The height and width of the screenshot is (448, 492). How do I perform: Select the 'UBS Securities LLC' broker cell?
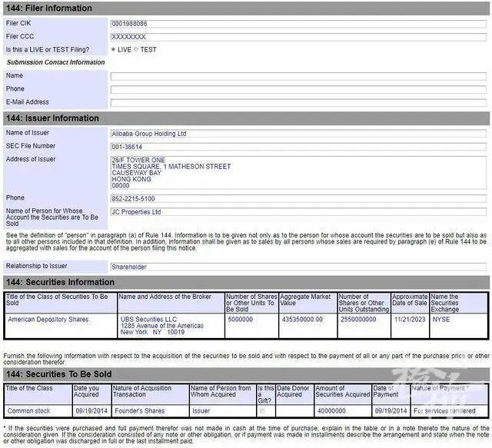coord(171,326)
